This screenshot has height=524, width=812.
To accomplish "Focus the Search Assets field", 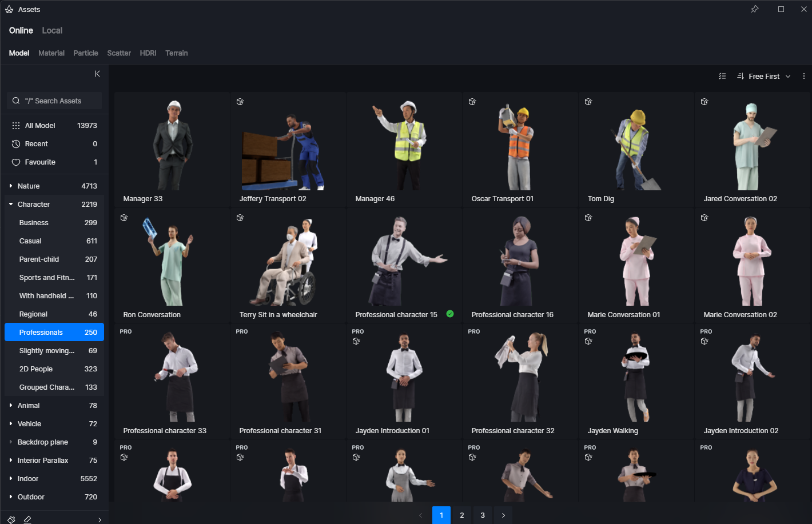I will 54,101.
